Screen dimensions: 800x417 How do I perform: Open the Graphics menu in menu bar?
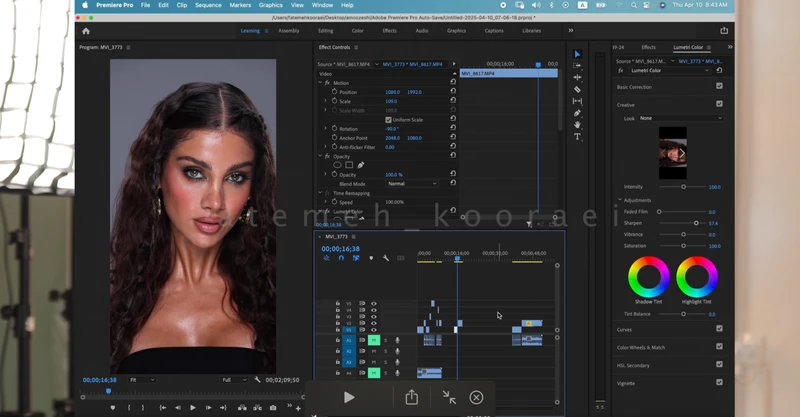click(x=270, y=5)
